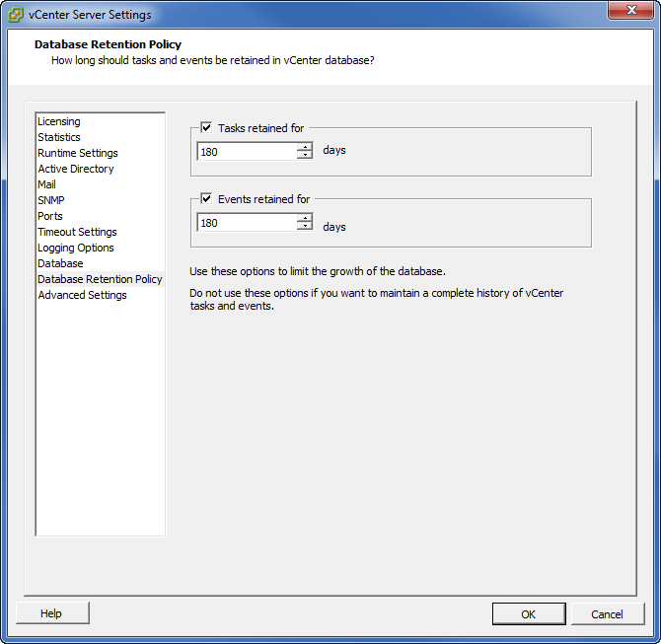This screenshot has height=644, width=661.
Task: Toggle the Tasks retained for checkbox
Action: [206, 127]
